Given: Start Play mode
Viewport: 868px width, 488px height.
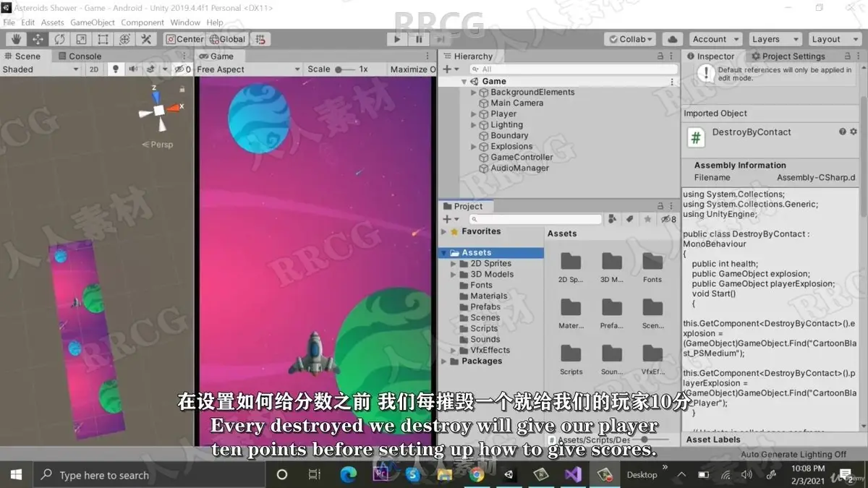Looking at the screenshot, I should point(396,39).
